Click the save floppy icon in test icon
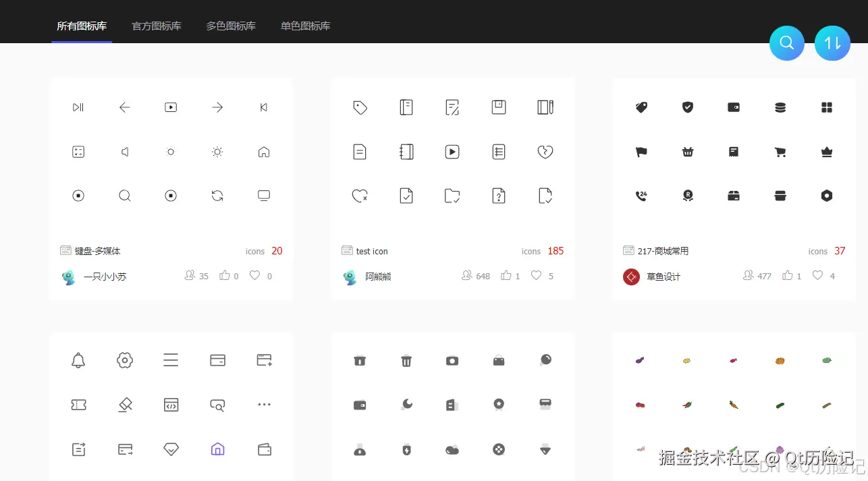This screenshot has height=481, width=868. pyautogui.click(x=499, y=107)
